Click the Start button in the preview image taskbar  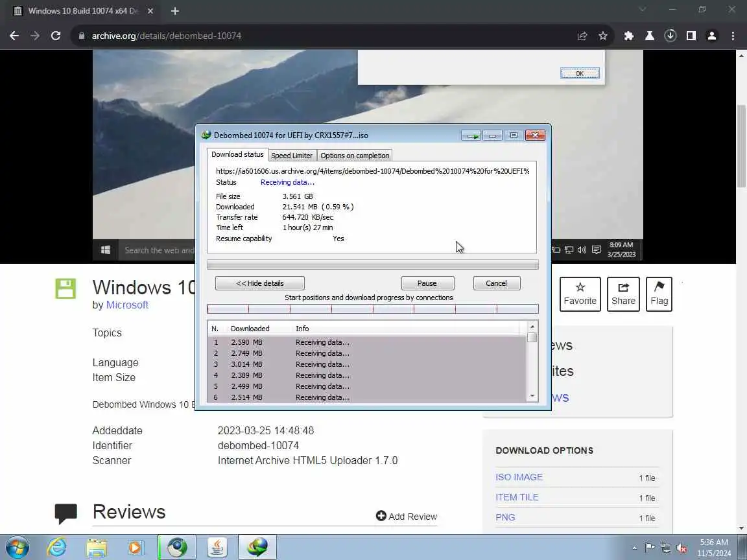click(106, 250)
